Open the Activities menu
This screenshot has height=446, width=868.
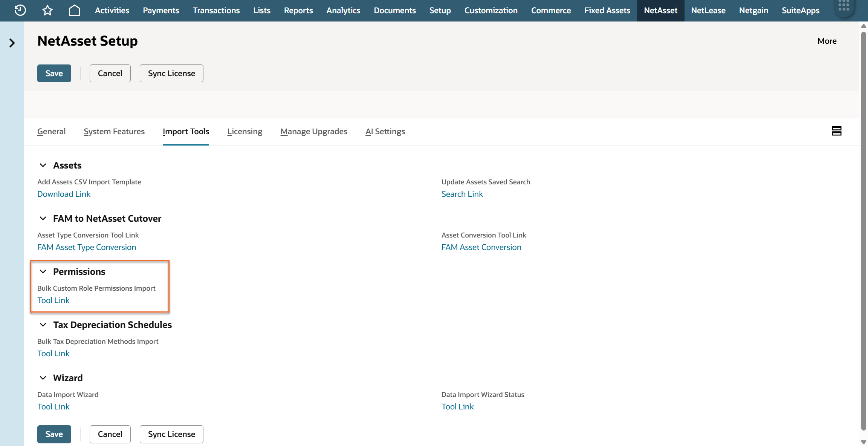pos(112,11)
